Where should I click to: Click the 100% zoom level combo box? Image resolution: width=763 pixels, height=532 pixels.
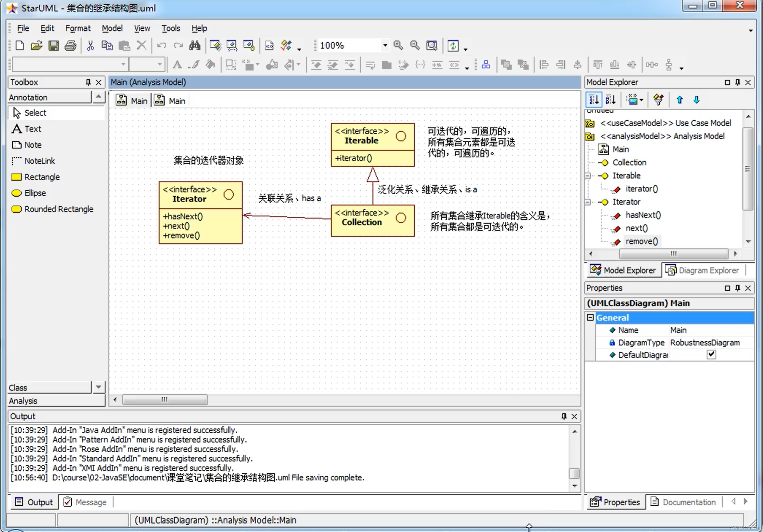pyautogui.click(x=351, y=45)
